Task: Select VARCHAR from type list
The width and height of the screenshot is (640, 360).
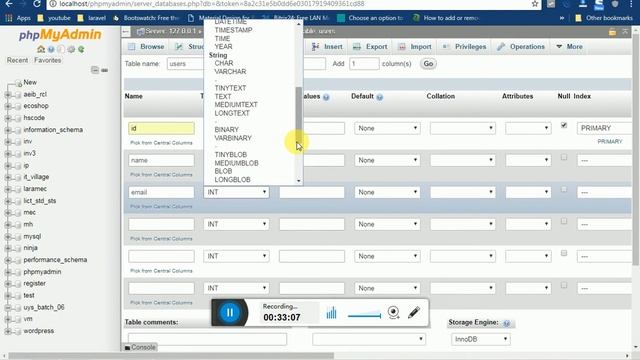Action: (x=230, y=72)
